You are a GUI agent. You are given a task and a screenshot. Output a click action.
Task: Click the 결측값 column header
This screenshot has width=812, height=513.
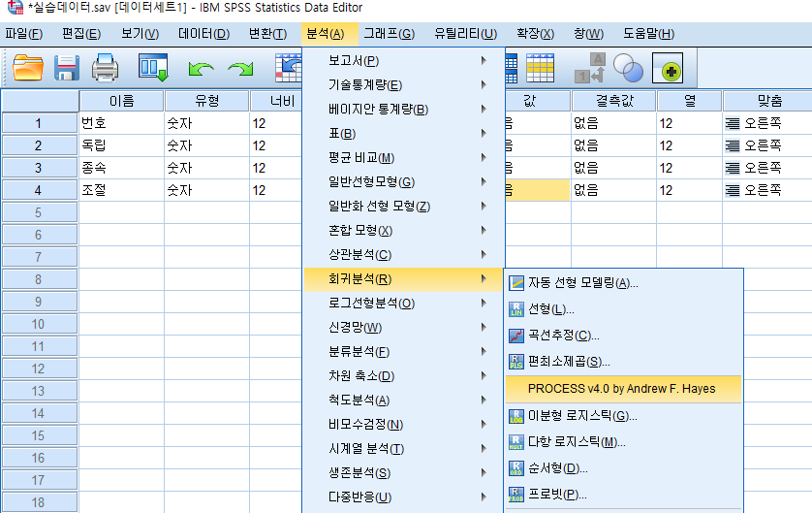(613, 101)
